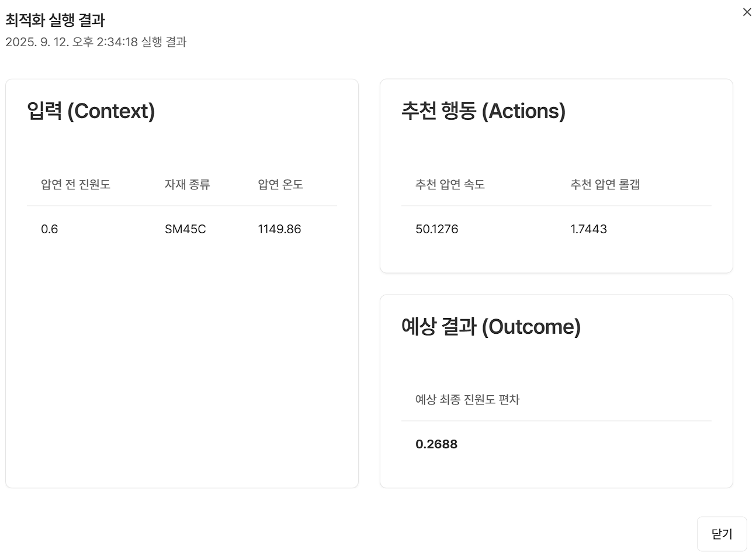Screen dimensions: 756x560
Task: Click the SM45C material cell
Action: [x=185, y=229]
